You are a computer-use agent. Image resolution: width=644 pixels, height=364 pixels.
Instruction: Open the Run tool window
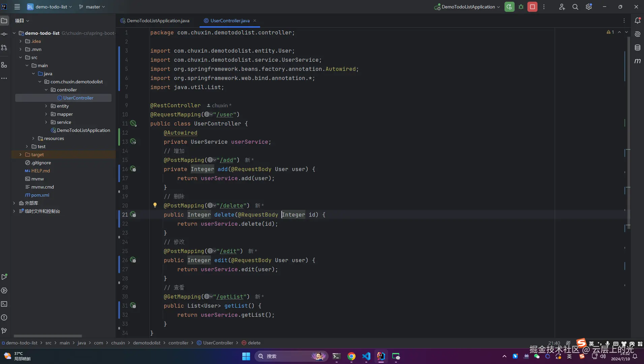[x=4, y=277]
